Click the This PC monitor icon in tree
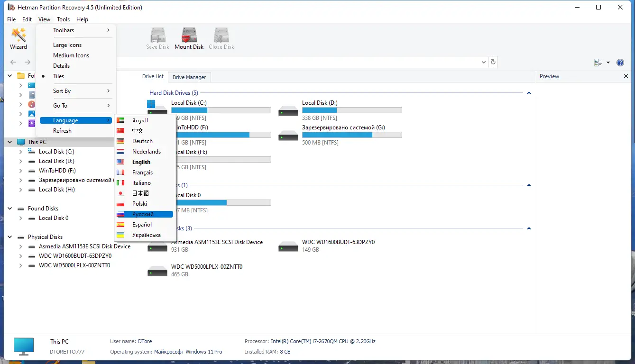This screenshot has height=364, width=635. [21, 142]
